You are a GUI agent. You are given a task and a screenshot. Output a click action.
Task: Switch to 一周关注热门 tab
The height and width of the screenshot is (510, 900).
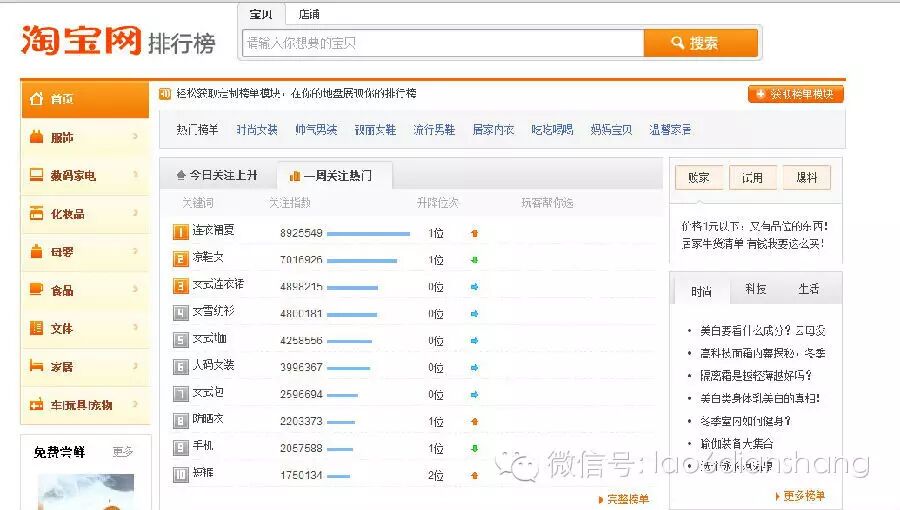coord(334,176)
